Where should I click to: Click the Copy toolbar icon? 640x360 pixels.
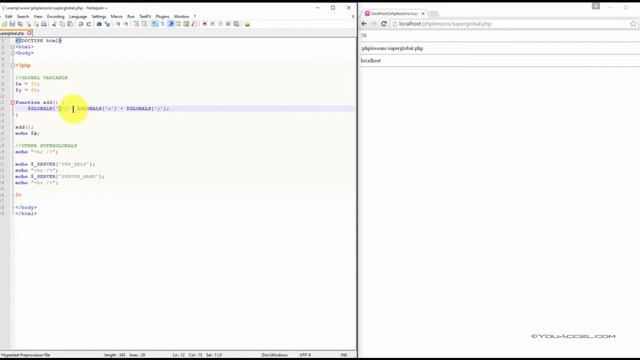coord(62,24)
